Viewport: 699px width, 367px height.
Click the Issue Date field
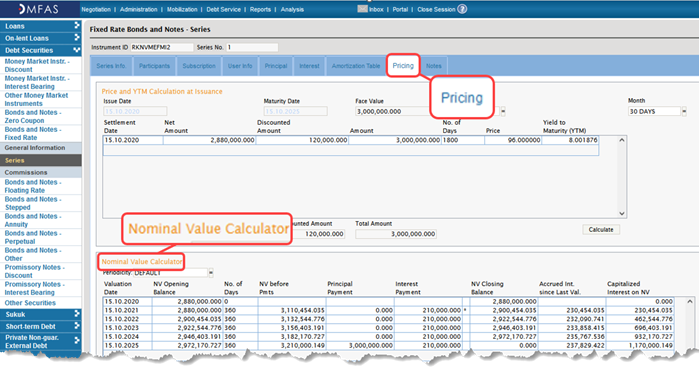coord(135,111)
